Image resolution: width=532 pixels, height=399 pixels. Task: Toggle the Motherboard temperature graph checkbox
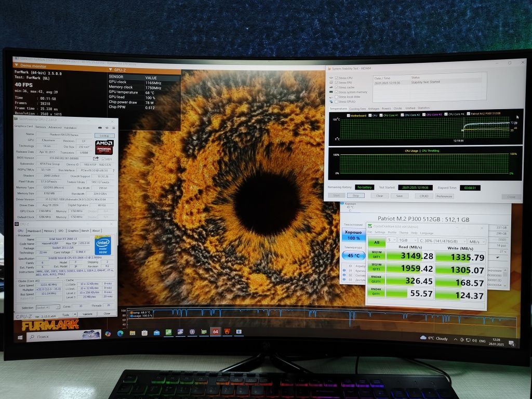click(x=349, y=115)
